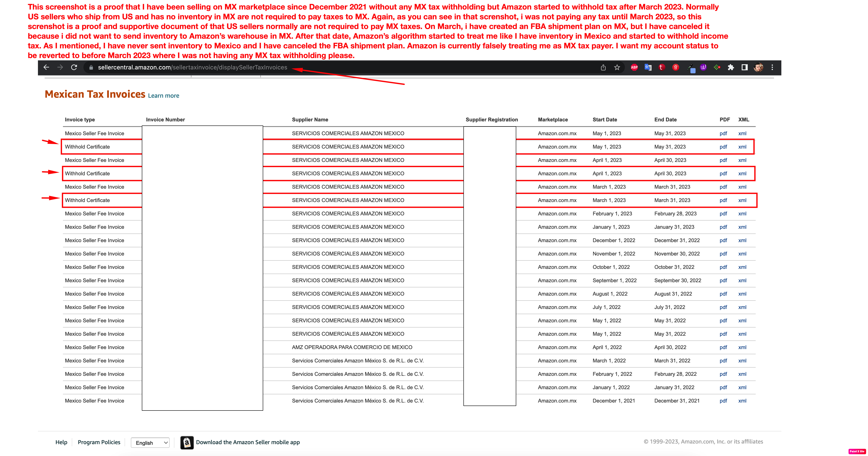Download pdf of April 2023 Withhold Certificate

(723, 174)
